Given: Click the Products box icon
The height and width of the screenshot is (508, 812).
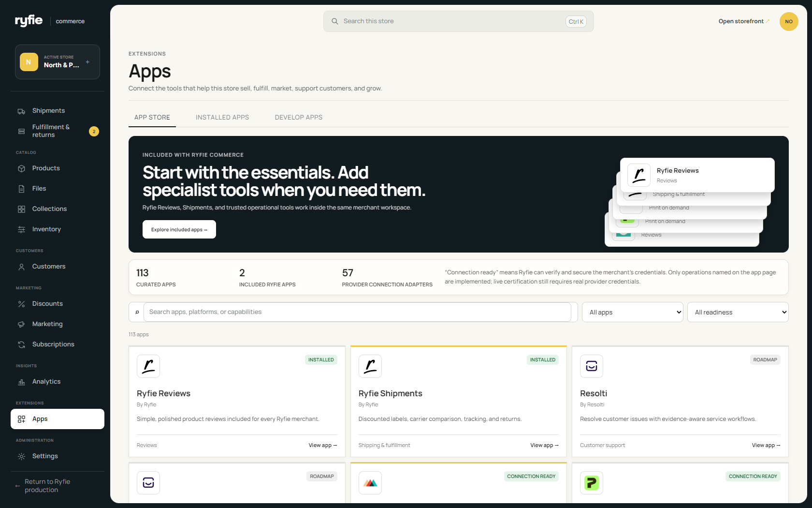Looking at the screenshot, I should click(x=21, y=168).
